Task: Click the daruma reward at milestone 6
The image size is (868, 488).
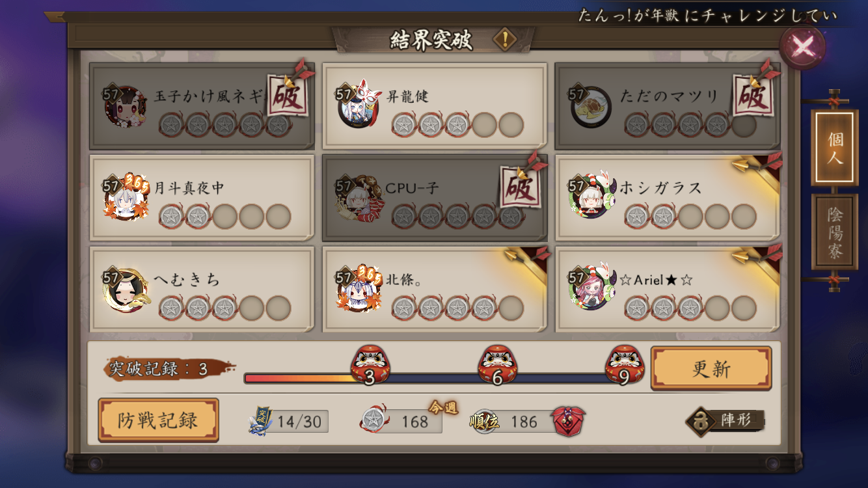Action: (x=498, y=366)
